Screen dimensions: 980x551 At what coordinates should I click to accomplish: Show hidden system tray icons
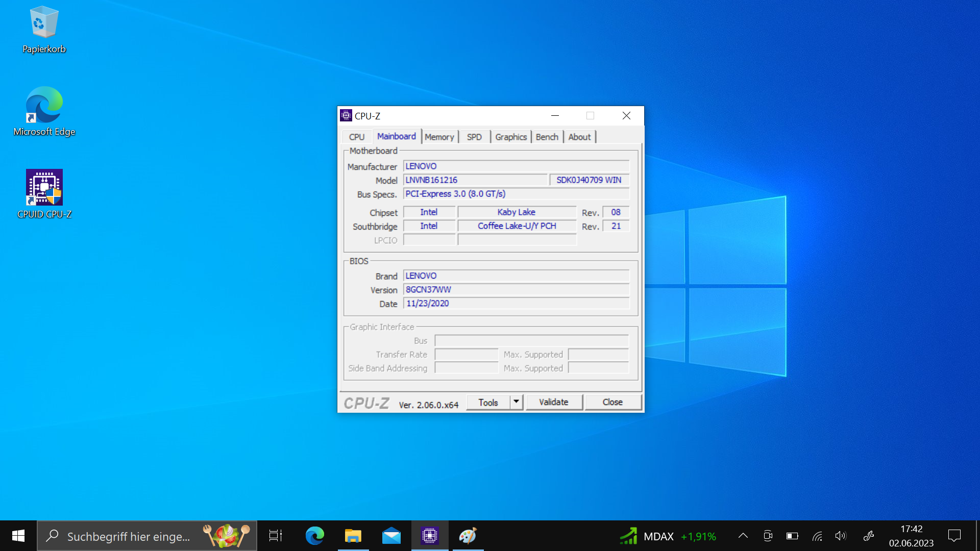pos(743,536)
